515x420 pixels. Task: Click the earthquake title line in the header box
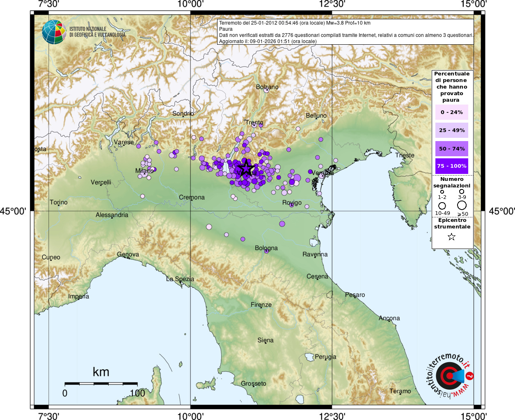tap(295, 23)
